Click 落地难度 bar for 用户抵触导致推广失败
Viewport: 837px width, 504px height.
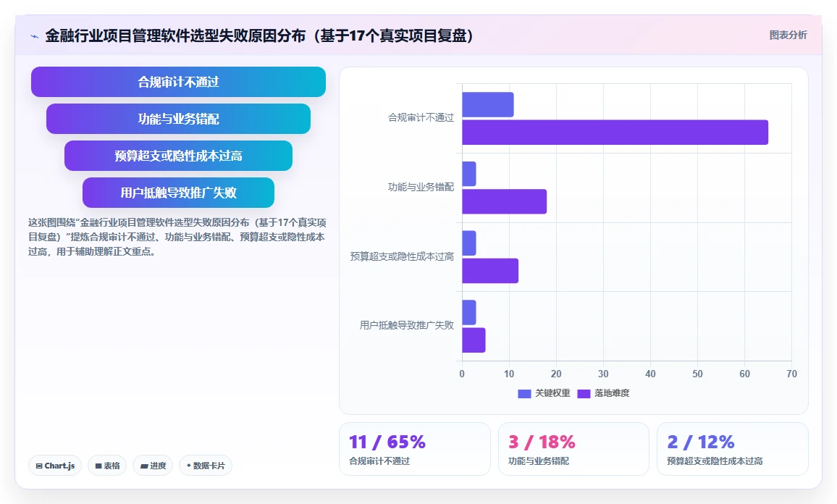click(474, 340)
